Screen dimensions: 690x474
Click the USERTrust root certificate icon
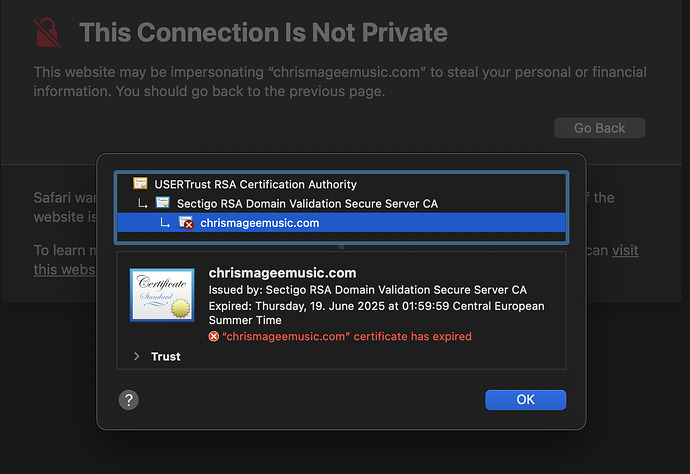coord(140,184)
